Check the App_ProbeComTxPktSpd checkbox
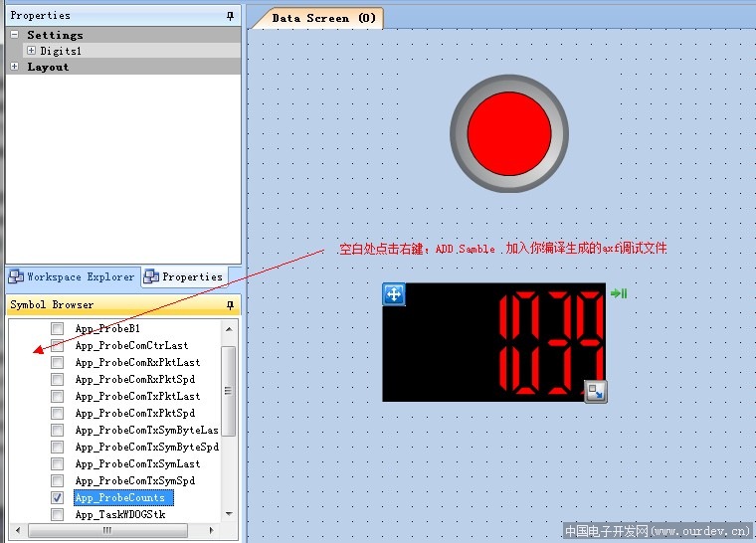This screenshot has height=543, width=756. pos(57,413)
